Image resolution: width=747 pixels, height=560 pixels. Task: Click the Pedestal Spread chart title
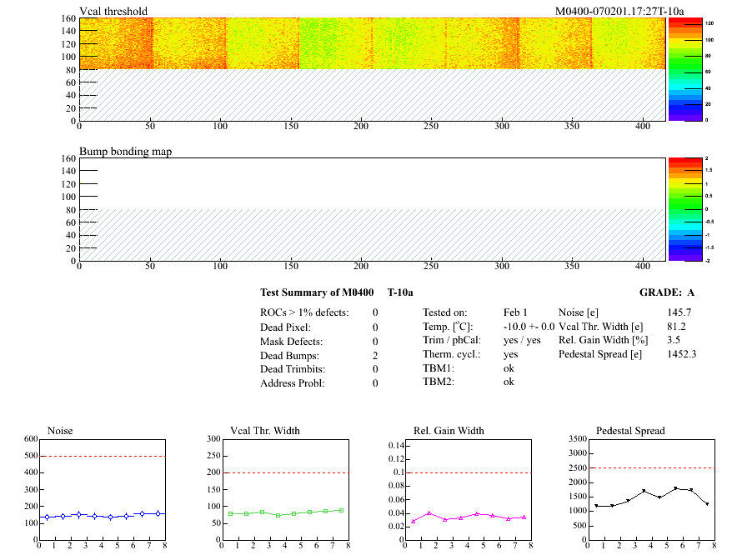coord(630,431)
